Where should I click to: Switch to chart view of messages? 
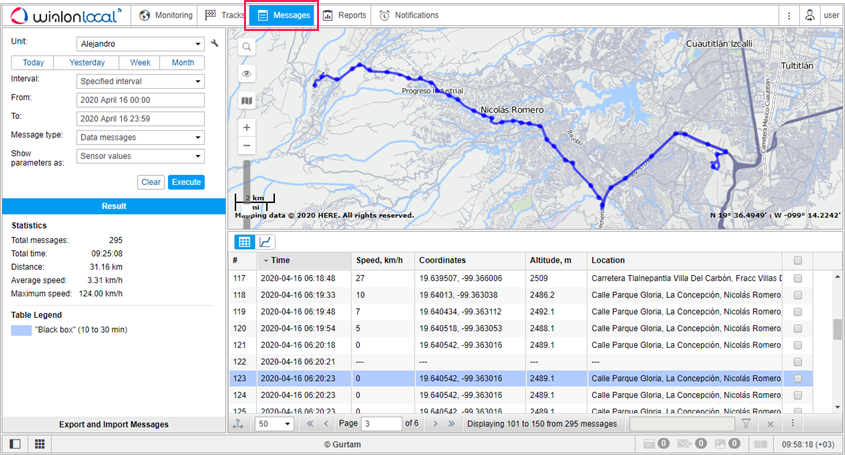[x=266, y=242]
